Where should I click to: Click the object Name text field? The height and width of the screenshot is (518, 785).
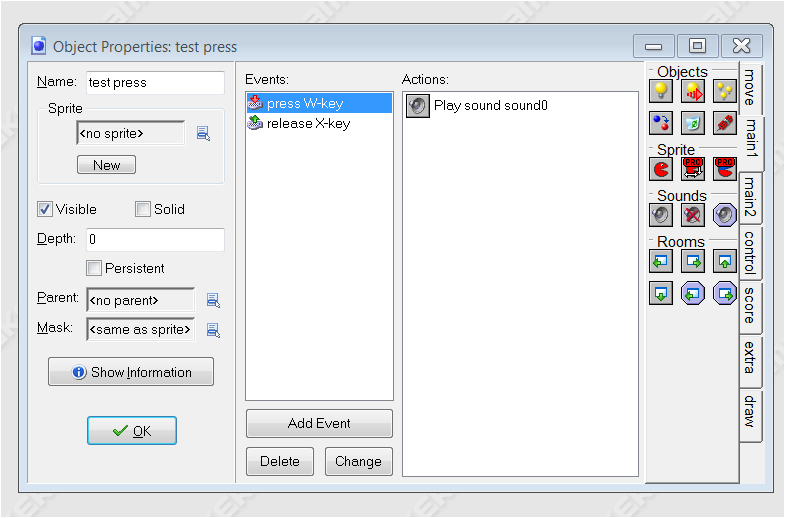[153, 82]
